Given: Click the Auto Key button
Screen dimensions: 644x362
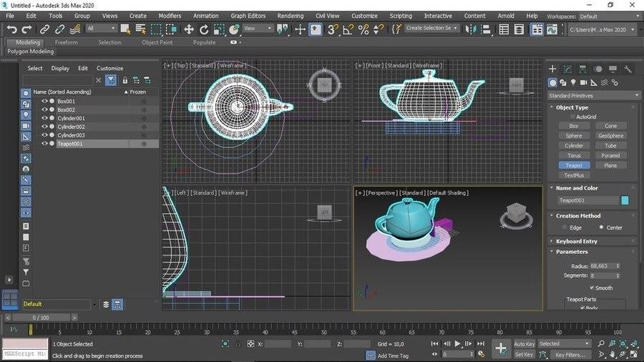Looking at the screenshot, I should (524, 344).
